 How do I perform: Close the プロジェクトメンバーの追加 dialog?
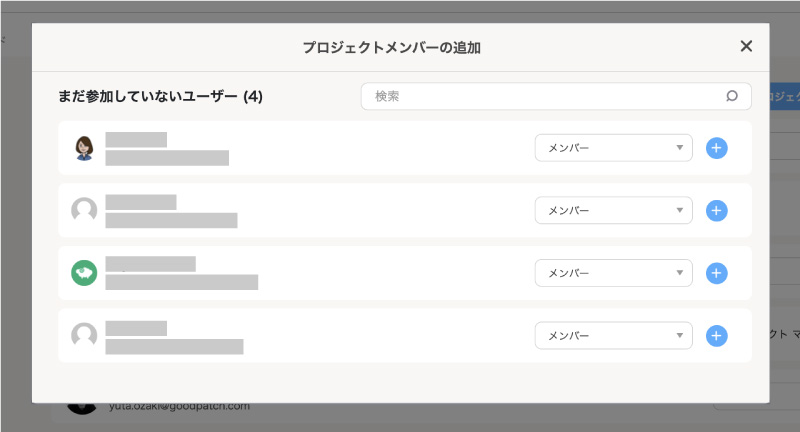point(746,46)
